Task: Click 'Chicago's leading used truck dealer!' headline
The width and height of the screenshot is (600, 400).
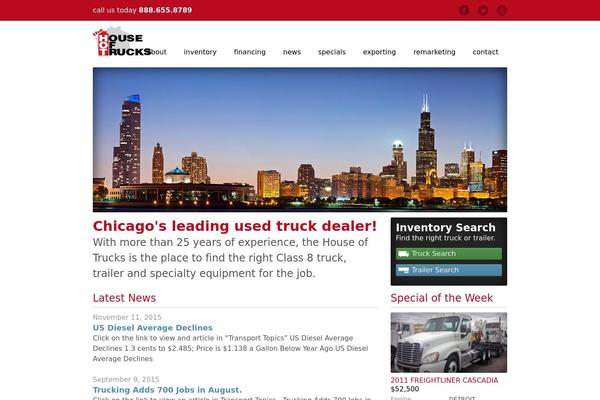Action: [x=235, y=226]
